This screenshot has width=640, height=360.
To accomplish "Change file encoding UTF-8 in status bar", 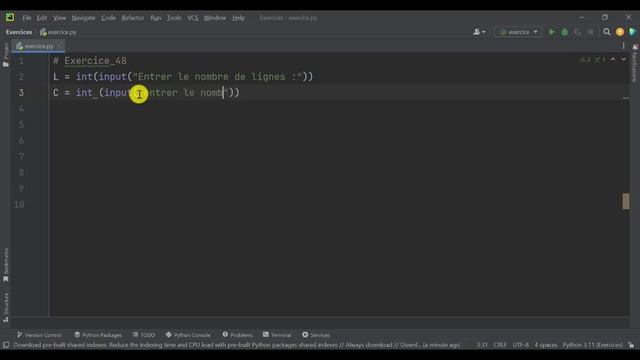I will 521,345.
